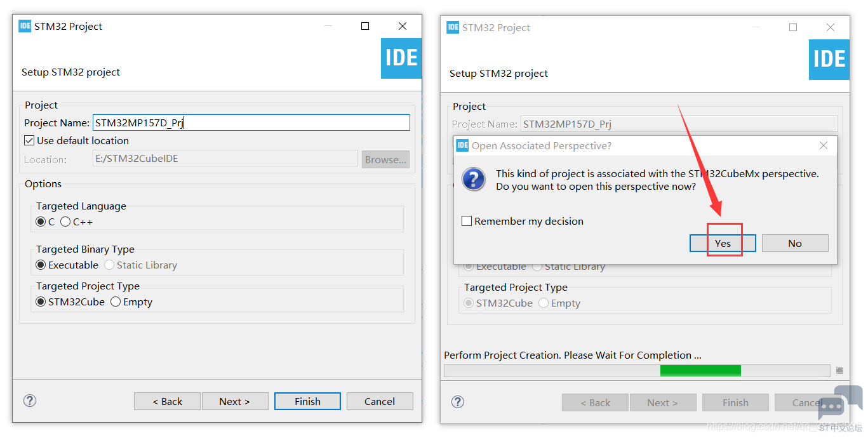Viewport: 868px width, 438px height.
Task: Click 'Targeted Project Type' label in right dialog
Action: 516,287
